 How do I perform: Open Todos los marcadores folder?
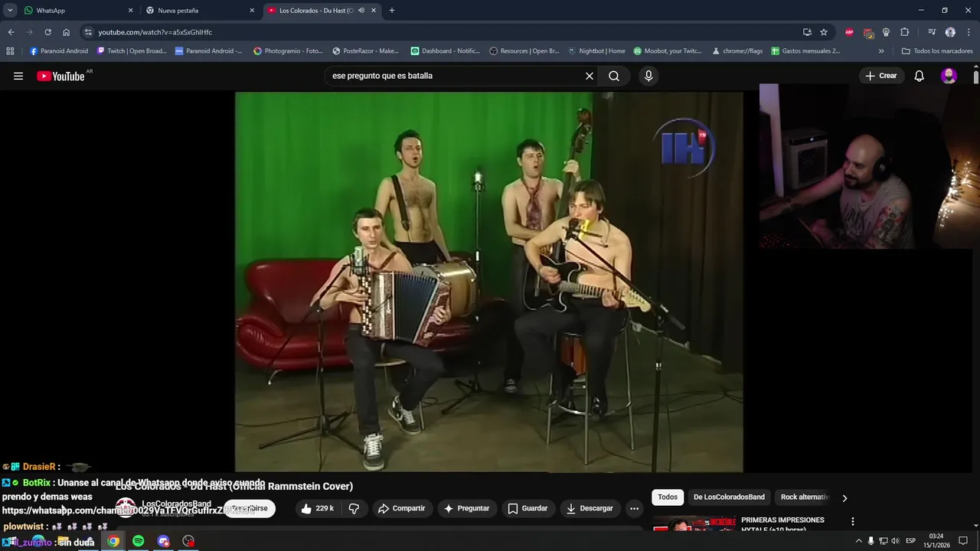(937, 51)
